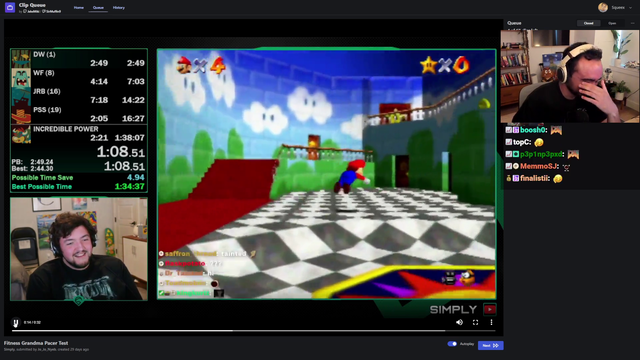Open the History tab
The image size is (640, 360).
coord(119,8)
